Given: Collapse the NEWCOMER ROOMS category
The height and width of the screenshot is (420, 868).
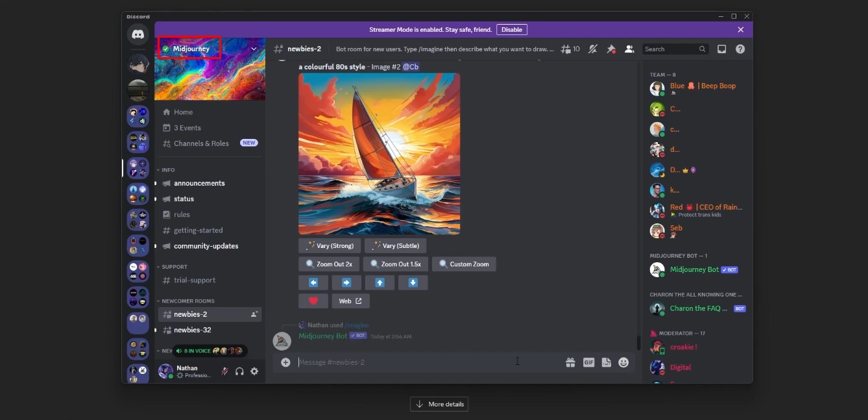Looking at the screenshot, I should [186, 301].
